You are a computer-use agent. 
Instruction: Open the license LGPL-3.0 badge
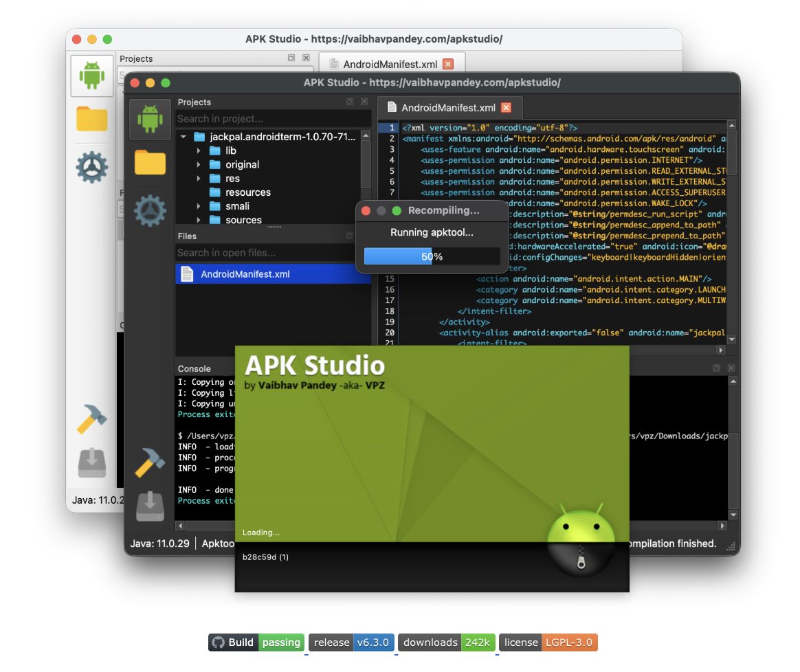tap(548, 642)
